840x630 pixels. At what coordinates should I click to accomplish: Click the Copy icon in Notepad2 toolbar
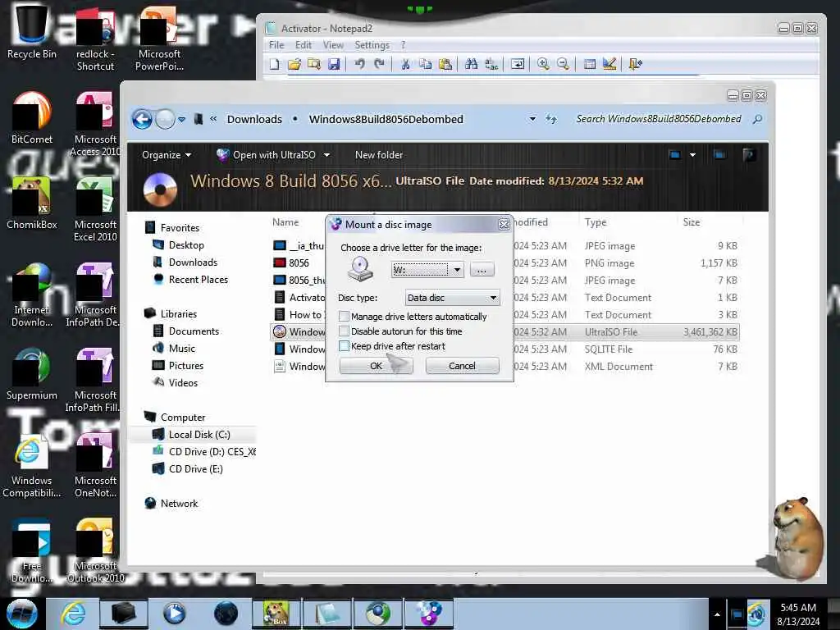pos(426,64)
